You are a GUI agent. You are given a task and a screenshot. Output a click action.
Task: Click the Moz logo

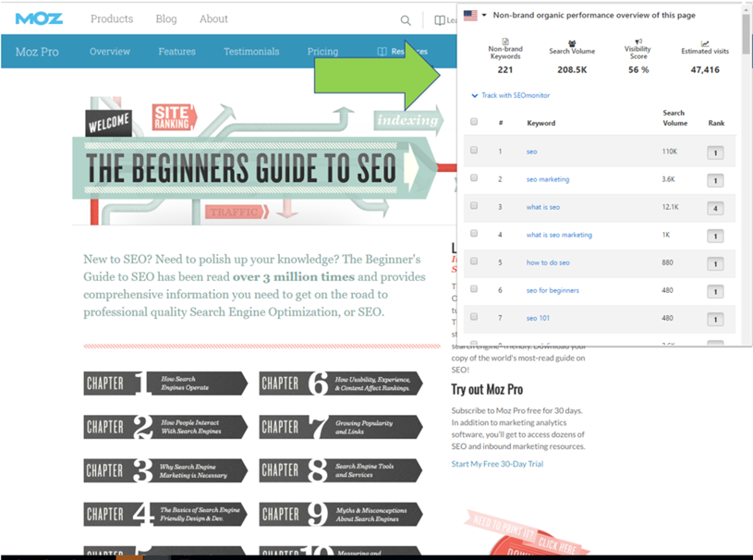(39, 18)
